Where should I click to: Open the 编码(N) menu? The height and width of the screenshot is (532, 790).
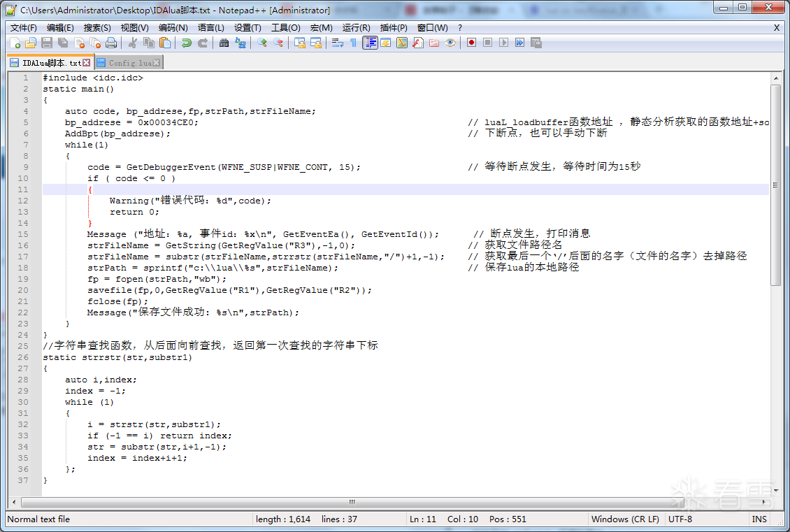(x=173, y=28)
